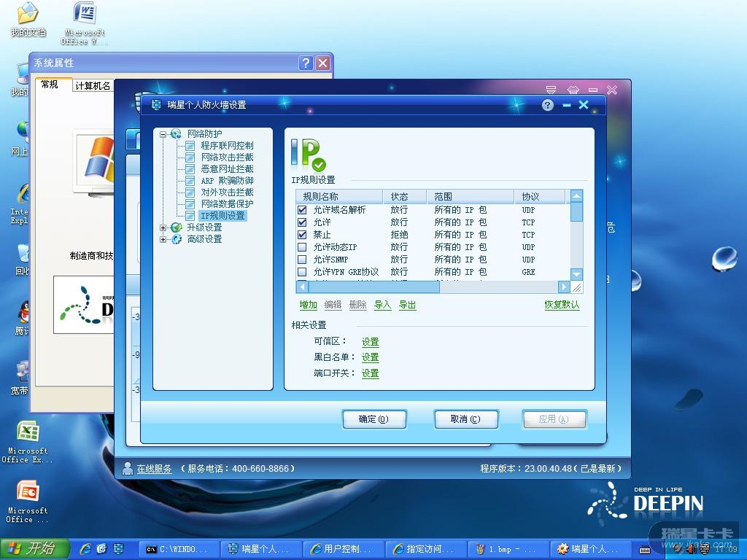Viewport: 747px width, 560px height.
Task: Click the 取消(C) button
Action: (x=466, y=419)
